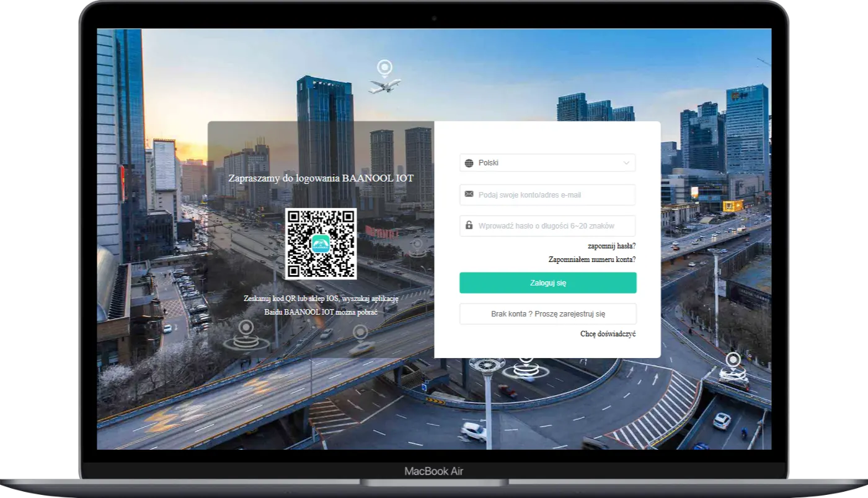
Task: Click the globe icon in language selector
Action: [x=469, y=163]
